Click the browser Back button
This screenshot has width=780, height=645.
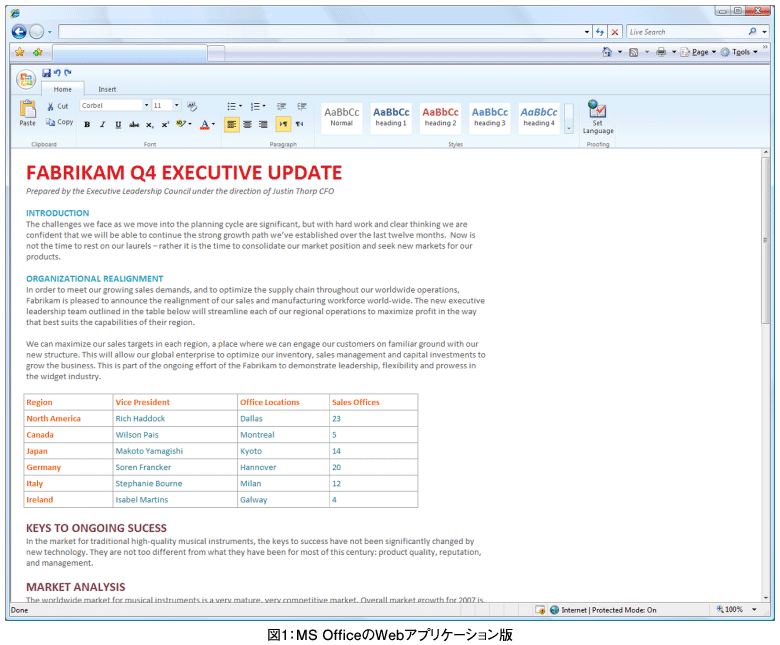(x=19, y=32)
